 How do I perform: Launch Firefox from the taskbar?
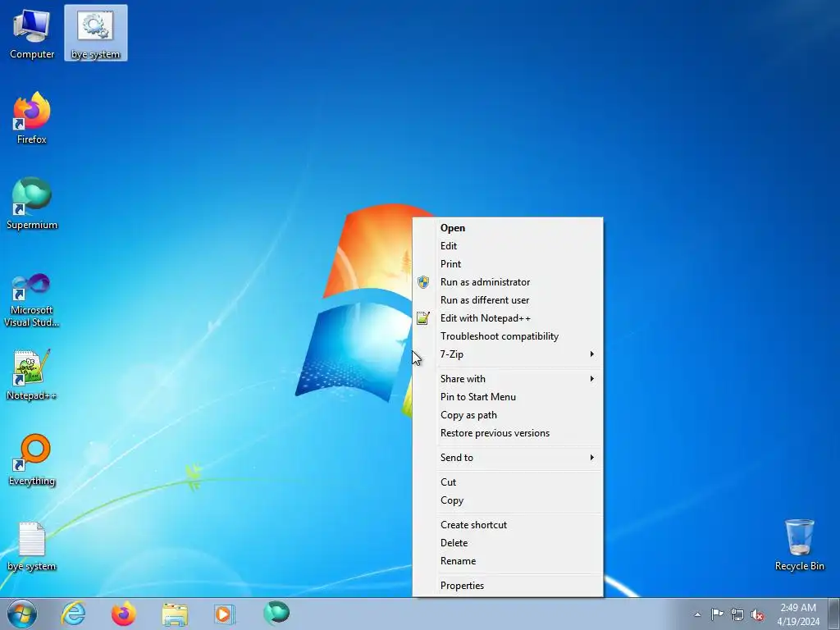pyautogui.click(x=123, y=614)
